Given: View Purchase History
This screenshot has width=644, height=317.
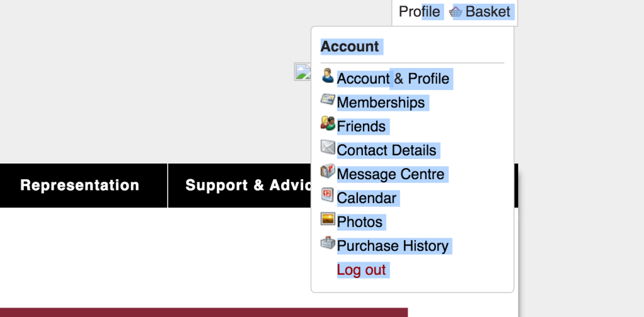Looking at the screenshot, I should (x=392, y=246).
